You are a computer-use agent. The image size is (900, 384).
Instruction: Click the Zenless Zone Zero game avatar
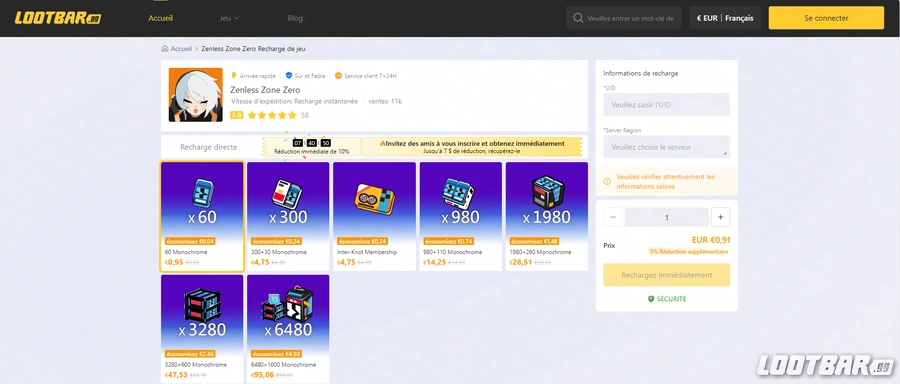tap(196, 95)
